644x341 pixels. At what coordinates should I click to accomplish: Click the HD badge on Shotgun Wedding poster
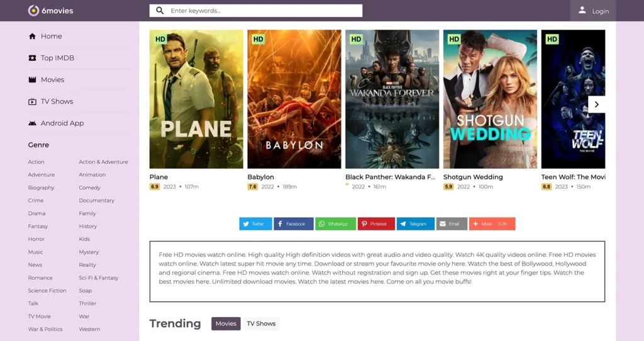click(454, 39)
